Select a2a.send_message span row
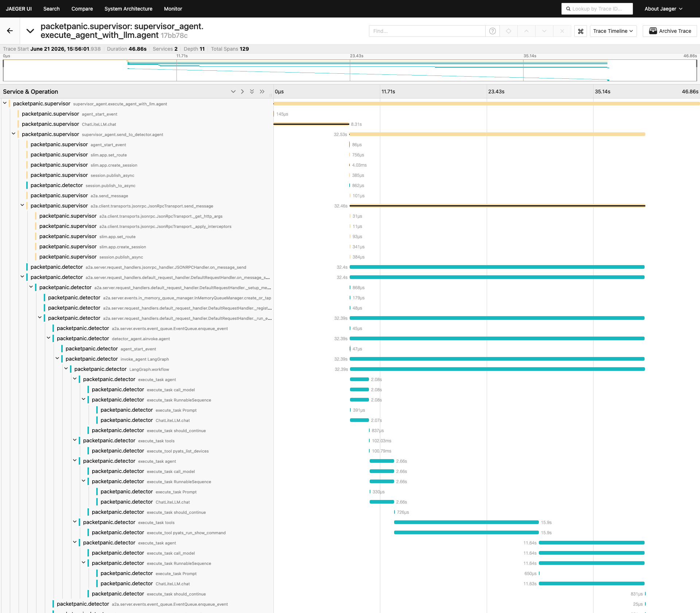700x613 pixels. pyautogui.click(x=149, y=195)
